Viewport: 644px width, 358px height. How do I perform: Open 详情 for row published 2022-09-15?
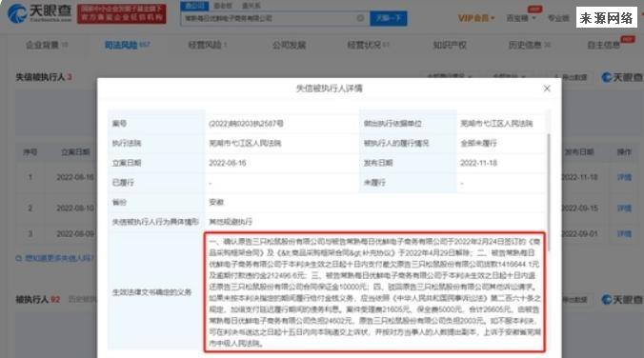pyautogui.click(x=624, y=209)
